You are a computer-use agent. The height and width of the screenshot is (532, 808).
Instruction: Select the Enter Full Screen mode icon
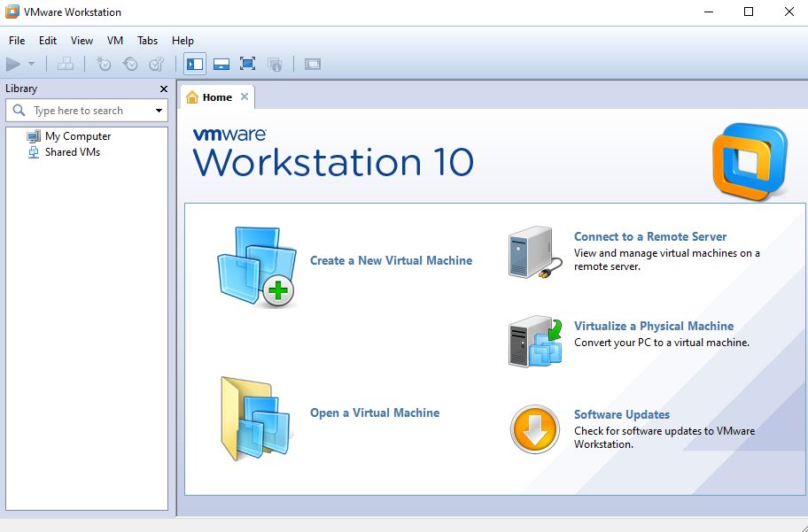pos(247,63)
